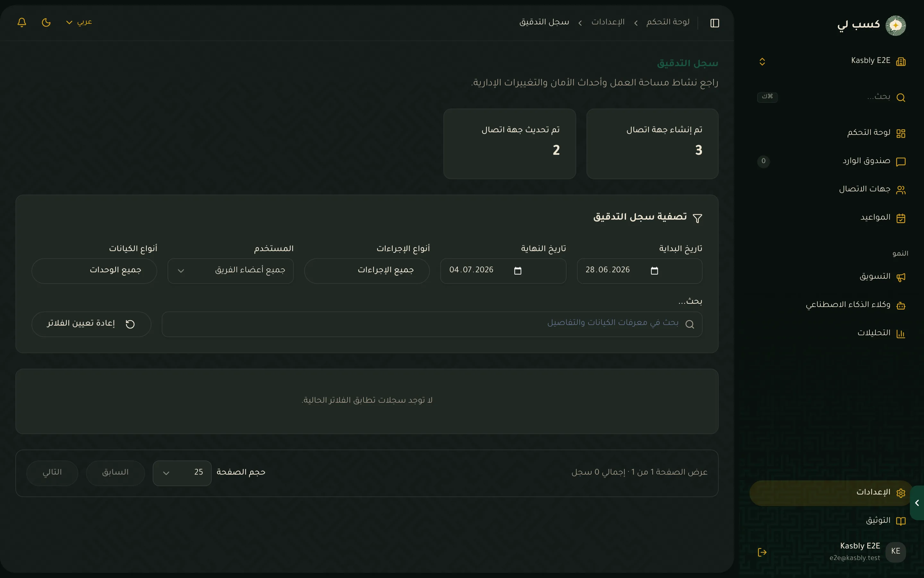Viewport: 924px width, 578px height.
Task: Open التسويق marketing
Action: [x=831, y=277]
